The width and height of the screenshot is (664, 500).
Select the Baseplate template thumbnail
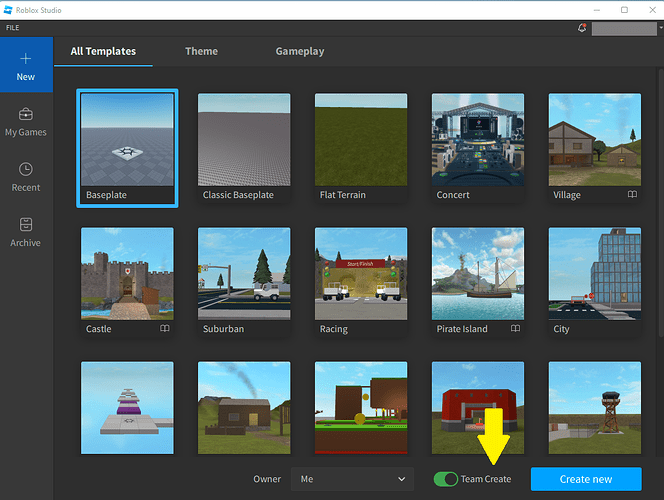coord(127,139)
